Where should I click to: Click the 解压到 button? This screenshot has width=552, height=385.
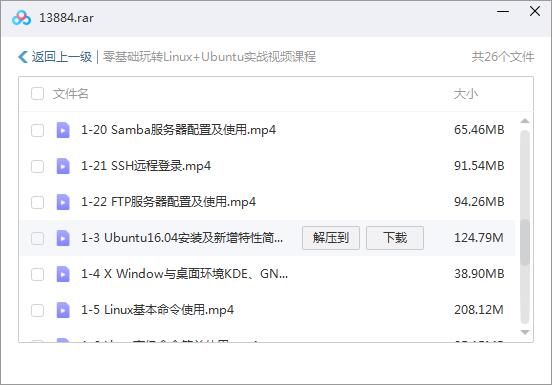click(x=331, y=238)
